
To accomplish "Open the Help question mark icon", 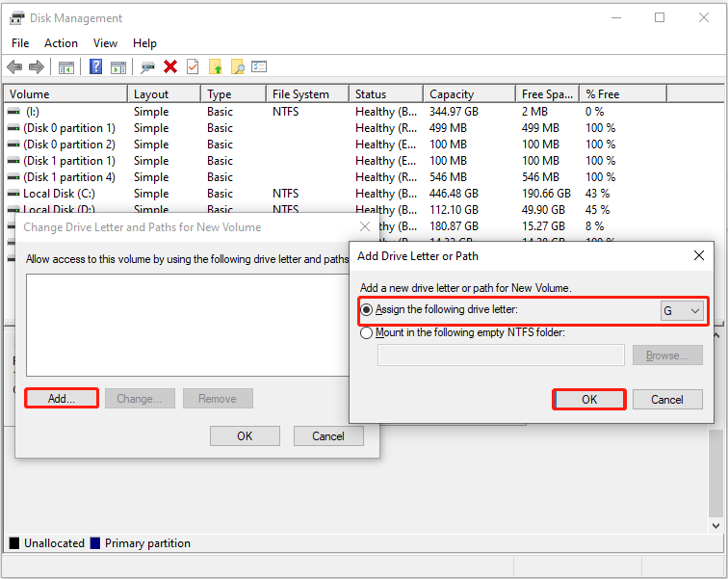I will click(95, 66).
